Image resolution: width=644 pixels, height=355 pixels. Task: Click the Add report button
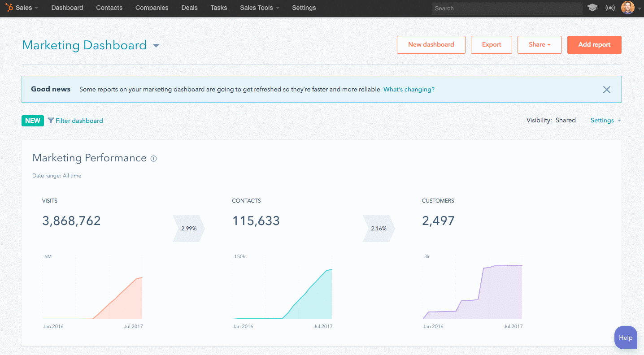pyautogui.click(x=594, y=44)
